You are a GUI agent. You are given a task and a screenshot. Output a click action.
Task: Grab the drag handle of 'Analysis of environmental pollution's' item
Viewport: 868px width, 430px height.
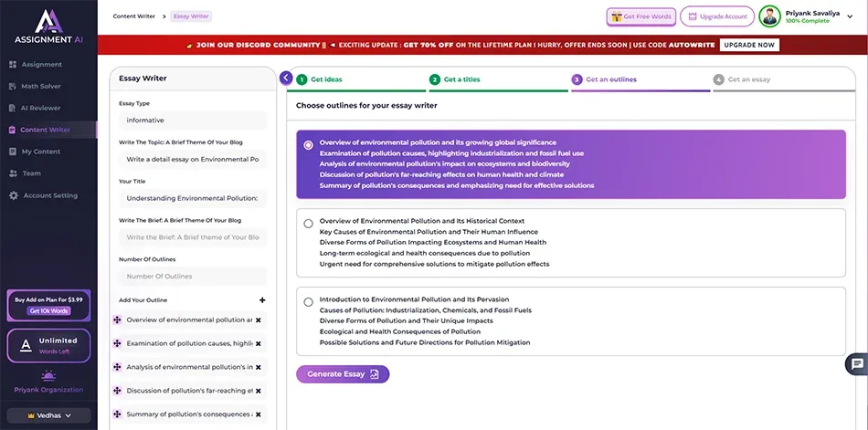(117, 367)
